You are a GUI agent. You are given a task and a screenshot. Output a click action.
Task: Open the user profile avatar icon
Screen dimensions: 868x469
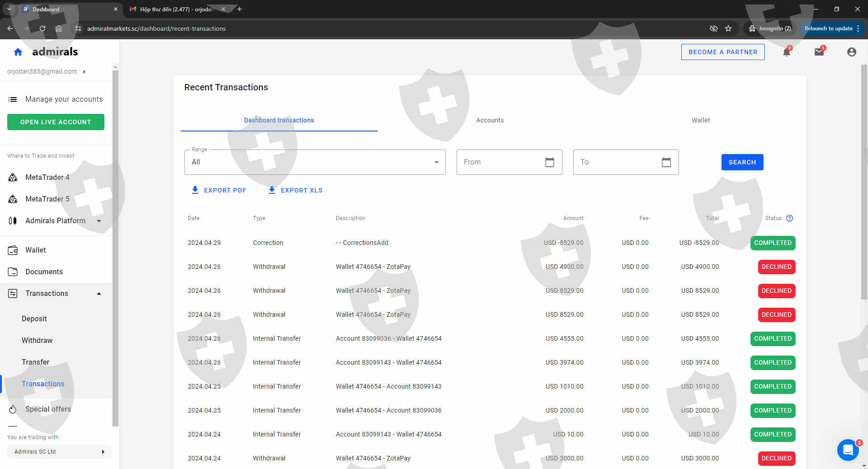pyautogui.click(x=851, y=52)
